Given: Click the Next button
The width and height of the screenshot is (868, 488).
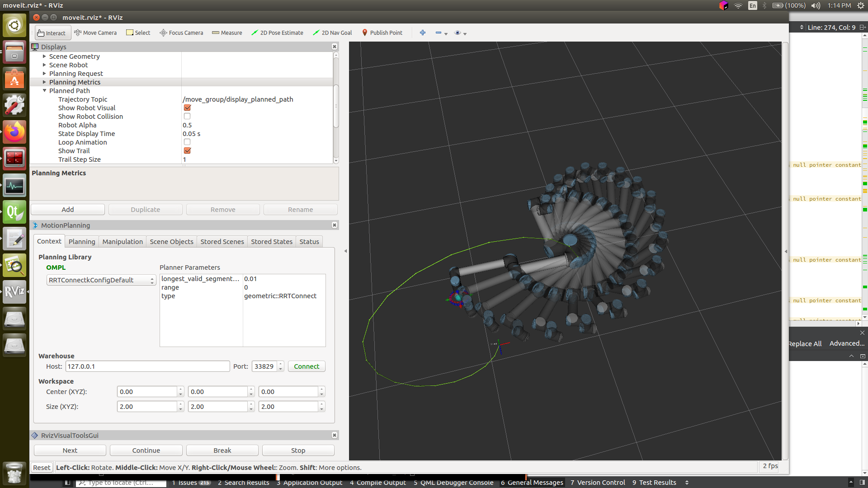Looking at the screenshot, I should coord(70,450).
